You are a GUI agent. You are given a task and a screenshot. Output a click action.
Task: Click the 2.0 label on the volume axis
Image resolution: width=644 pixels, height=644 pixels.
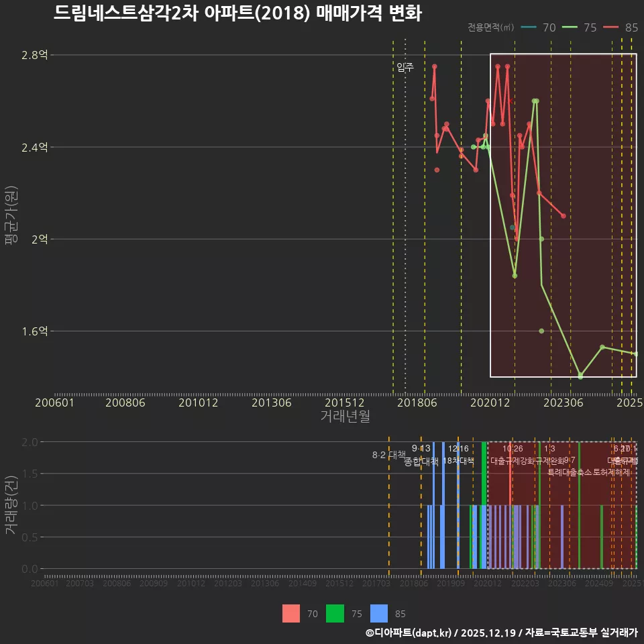click(x=30, y=442)
